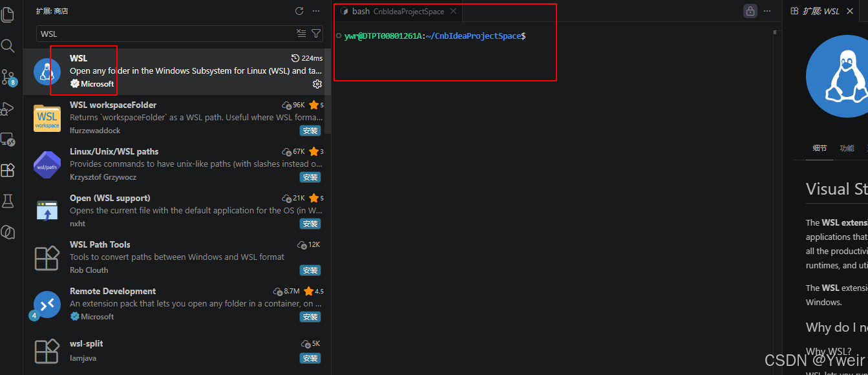Click the WSL Path Tools icon

pos(47,258)
